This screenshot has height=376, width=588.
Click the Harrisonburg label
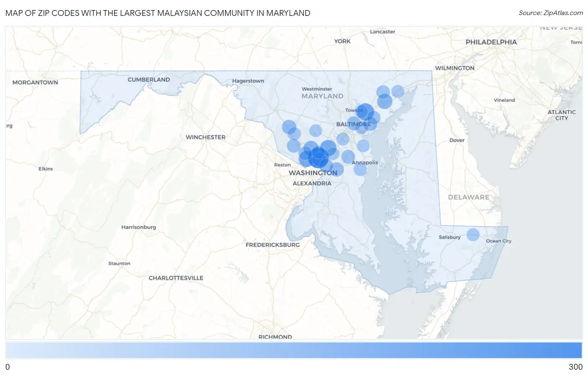tap(138, 227)
